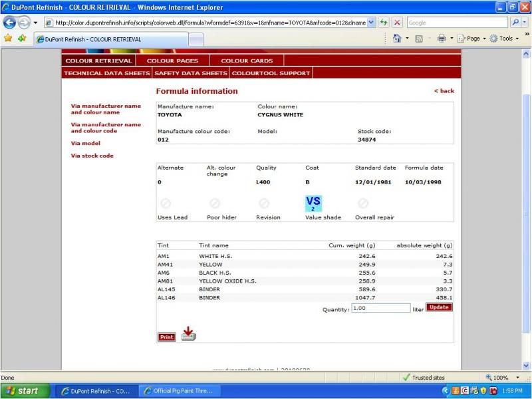This screenshot has width=532, height=399.
Task: Click the toolbar printer icon
Action: [442, 39]
